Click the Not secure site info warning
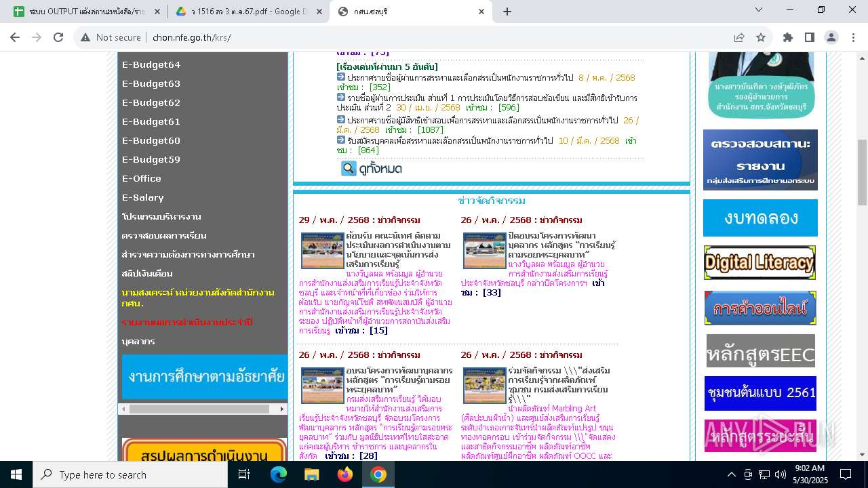Screen dimensions: 868x488 111,37
